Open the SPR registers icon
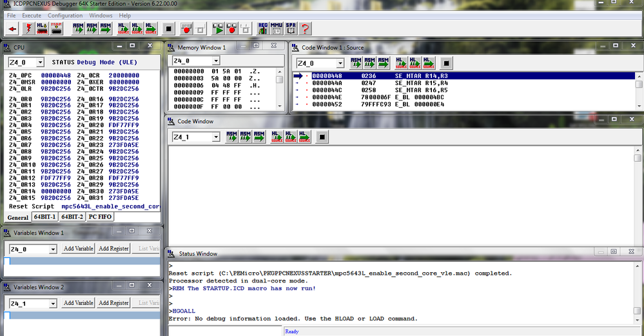The height and width of the screenshot is (336, 644). [x=291, y=29]
